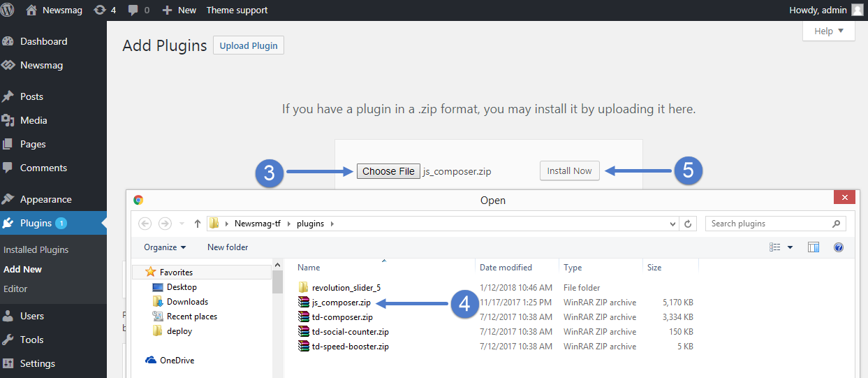
Task: Toggle the preview pane icon
Action: pyautogui.click(x=814, y=247)
